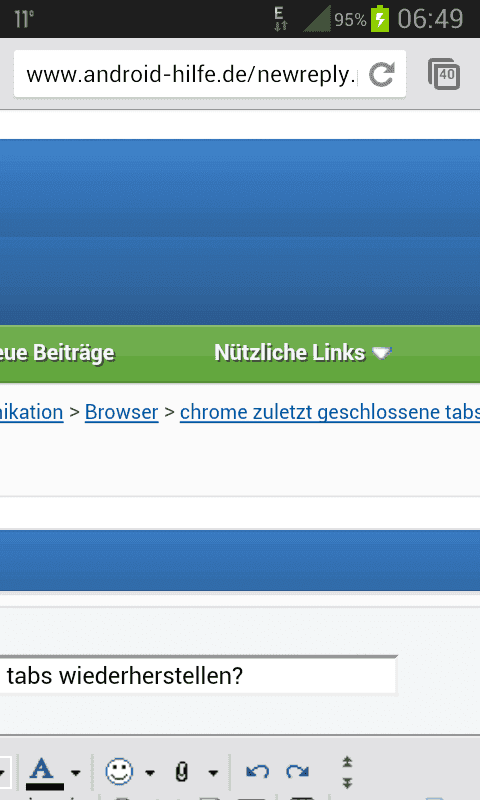Reload the page with the refresh icon
Image resolution: width=480 pixels, height=800 pixels.
click(x=382, y=75)
